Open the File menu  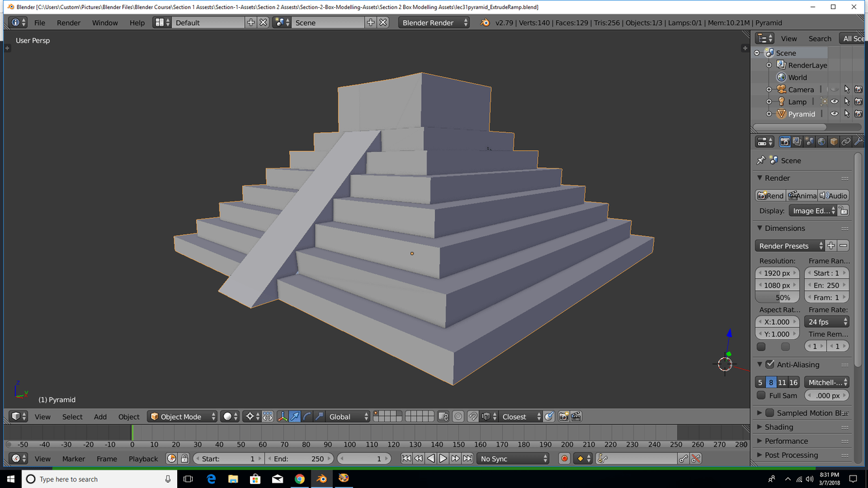(40, 22)
